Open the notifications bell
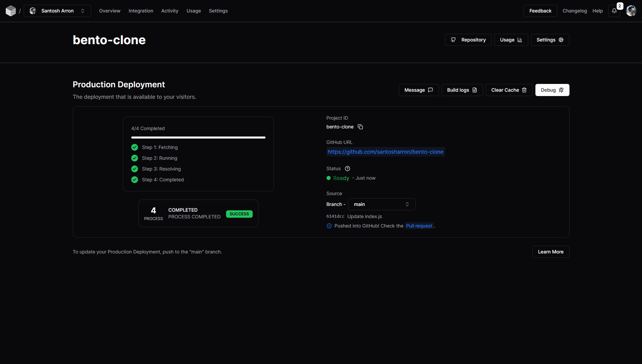This screenshot has width=642, height=364. (x=614, y=11)
